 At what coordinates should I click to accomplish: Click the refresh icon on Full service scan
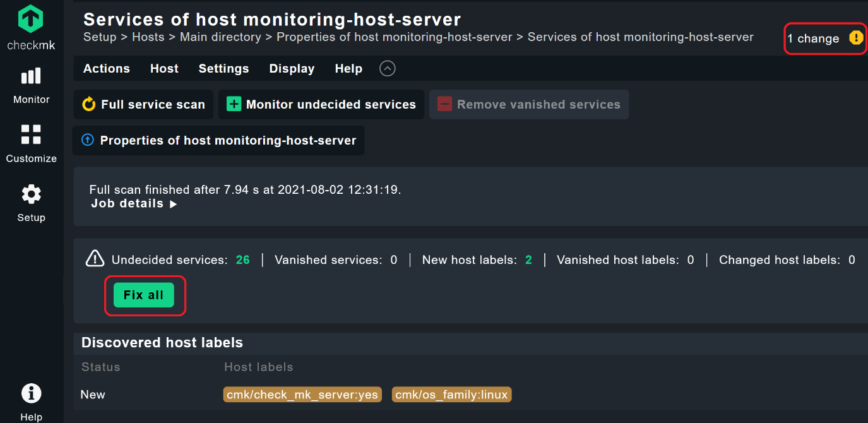pyautogui.click(x=89, y=104)
